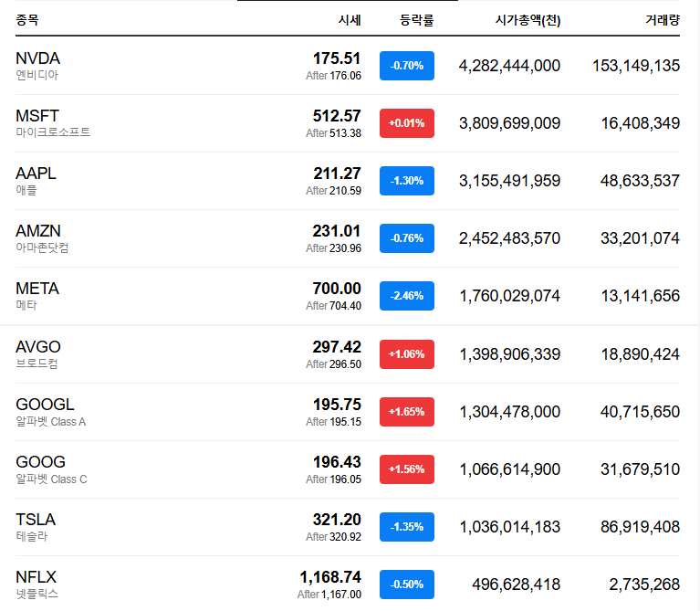Click the META price 700.00

click(x=337, y=289)
